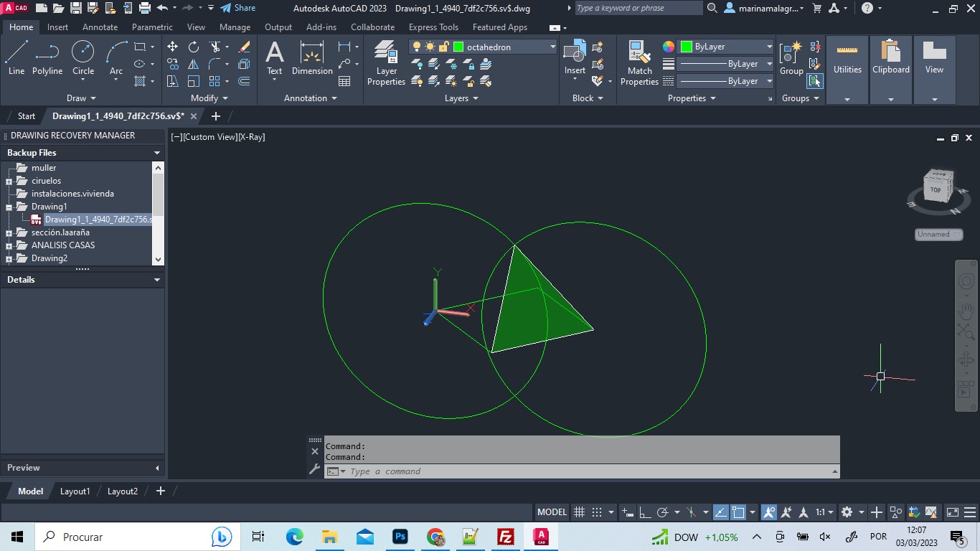The height and width of the screenshot is (551, 980).
Task: Expand the ciruelos tree node
Action: click(9, 182)
